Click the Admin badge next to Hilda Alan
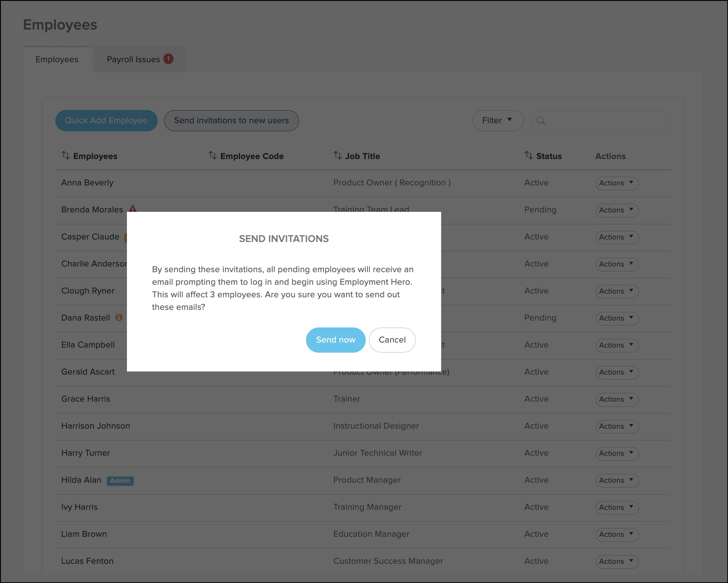Image resolution: width=728 pixels, height=583 pixels. click(x=120, y=481)
